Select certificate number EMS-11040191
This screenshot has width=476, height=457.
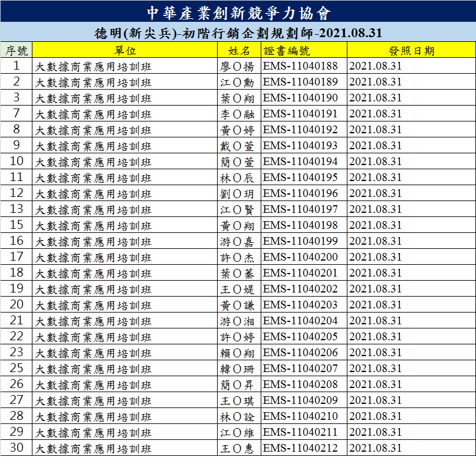(300, 114)
